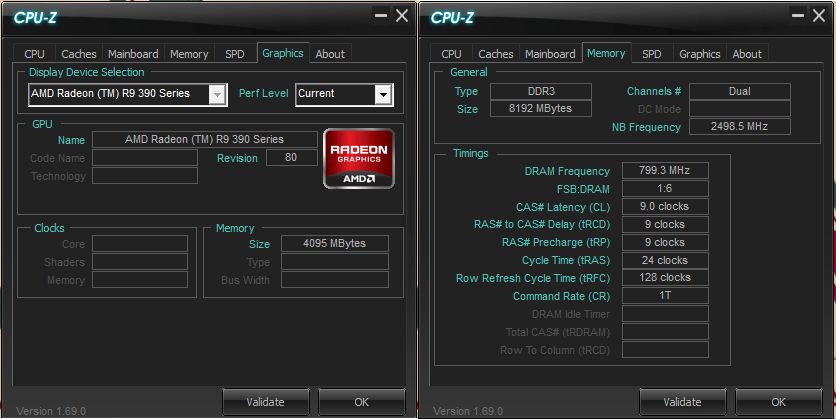Click Validate in the Memory window

tap(682, 402)
